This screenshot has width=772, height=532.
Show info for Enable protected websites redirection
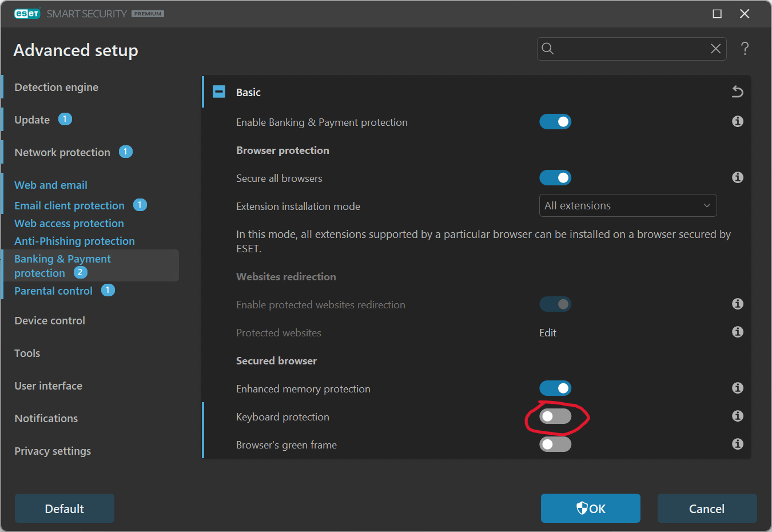pyautogui.click(x=738, y=304)
